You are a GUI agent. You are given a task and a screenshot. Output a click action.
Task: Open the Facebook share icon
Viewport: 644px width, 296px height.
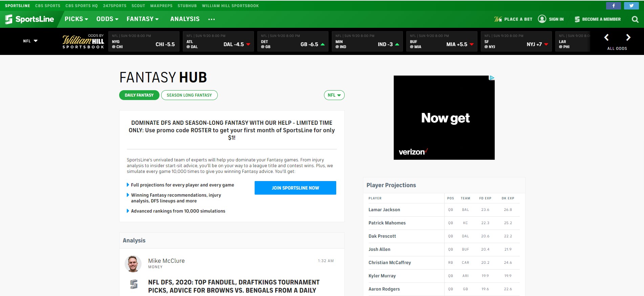[x=613, y=6]
